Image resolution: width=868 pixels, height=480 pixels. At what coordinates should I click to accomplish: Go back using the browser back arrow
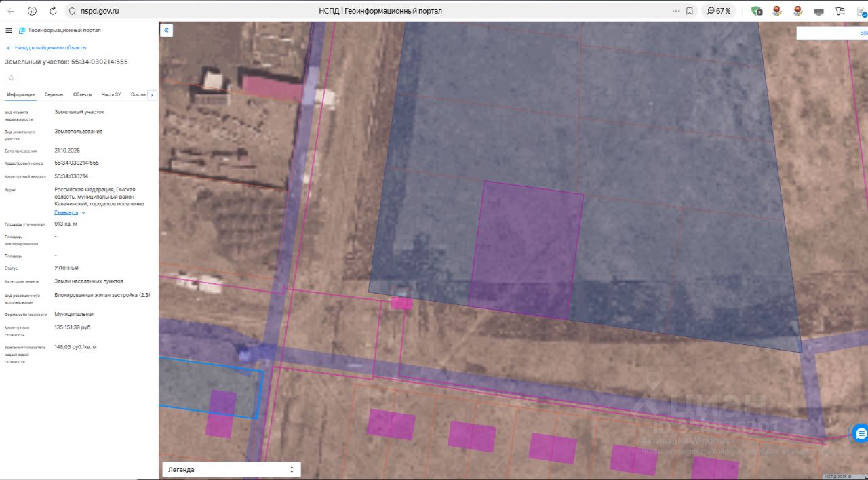coord(10,11)
